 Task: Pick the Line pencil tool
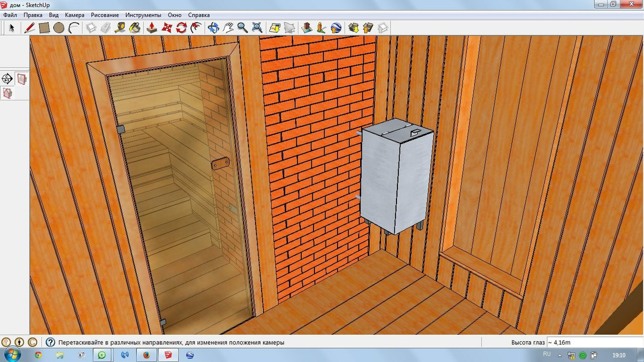(30, 28)
